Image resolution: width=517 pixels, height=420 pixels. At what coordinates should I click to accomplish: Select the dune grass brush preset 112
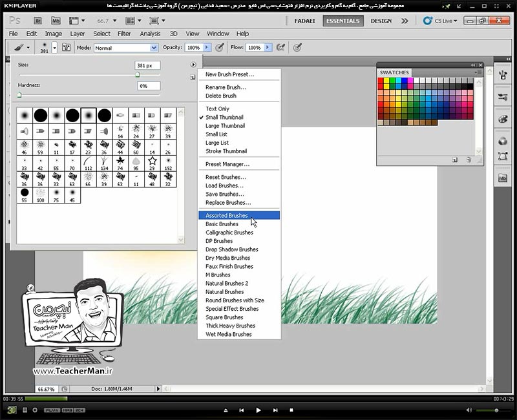(x=89, y=163)
